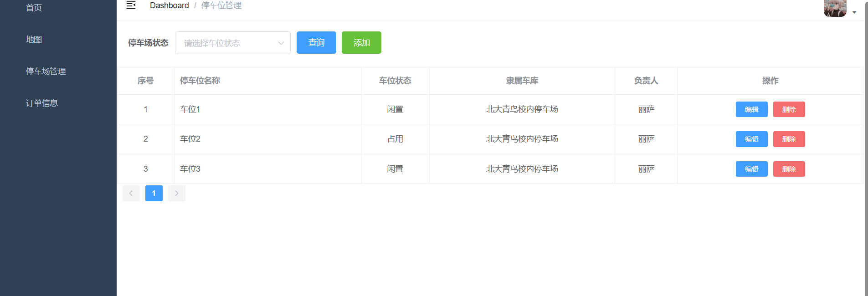Screen dimensions: 868x296
Task: Click 丽萨 in the 车位1 row
Action: 646,109
